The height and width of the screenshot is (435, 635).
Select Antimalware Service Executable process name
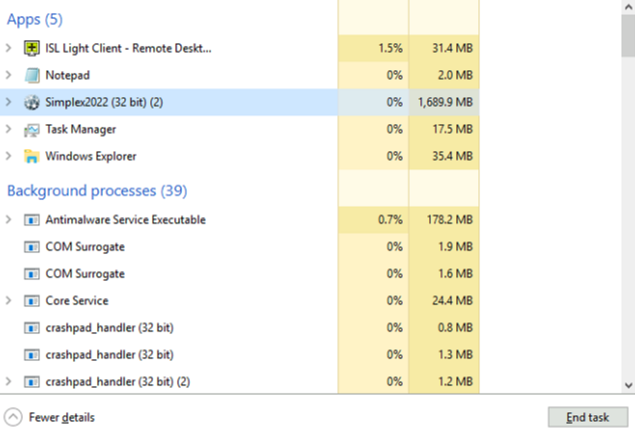point(126,220)
